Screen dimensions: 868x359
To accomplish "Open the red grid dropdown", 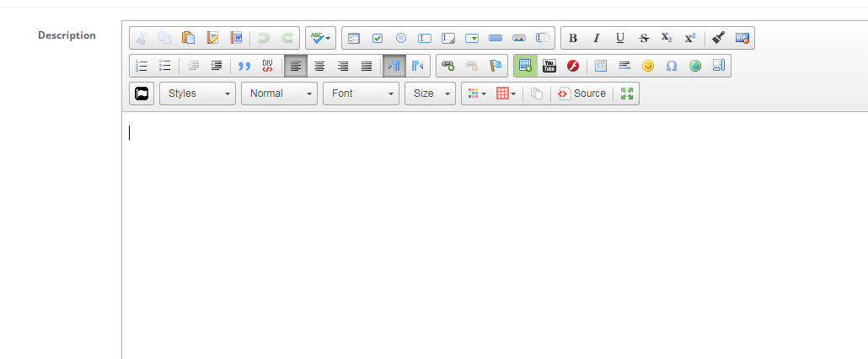I will tap(506, 94).
